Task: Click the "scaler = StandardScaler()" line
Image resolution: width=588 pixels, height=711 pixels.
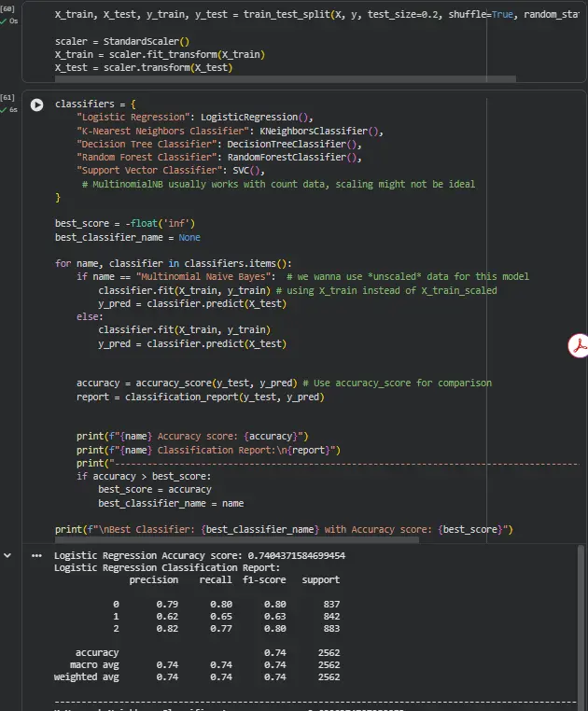Action: tap(122, 41)
